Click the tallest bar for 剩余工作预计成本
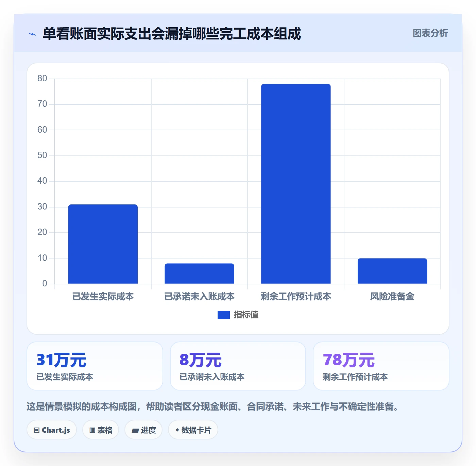 296,184
